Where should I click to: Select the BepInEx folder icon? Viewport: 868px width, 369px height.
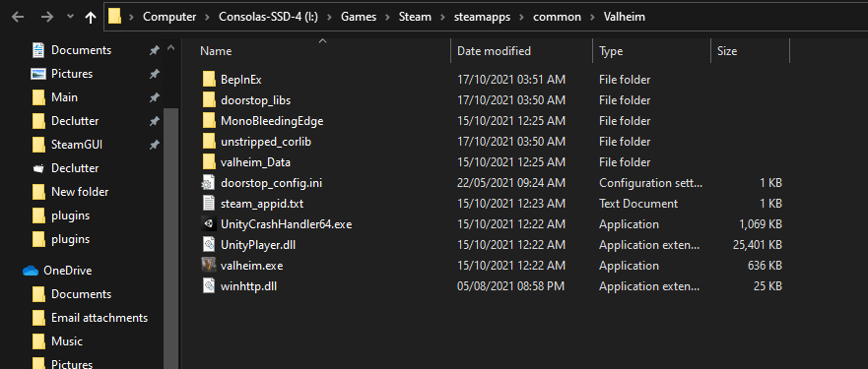coord(209,80)
